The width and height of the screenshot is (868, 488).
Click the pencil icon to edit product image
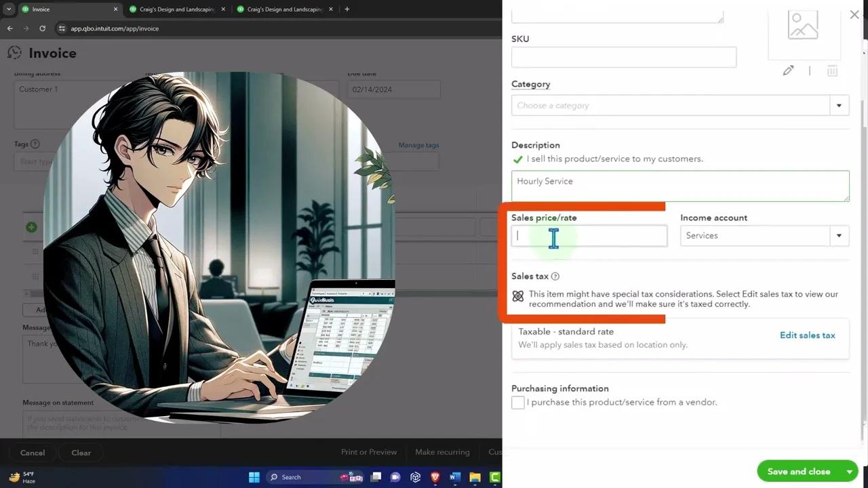(x=788, y=70)
